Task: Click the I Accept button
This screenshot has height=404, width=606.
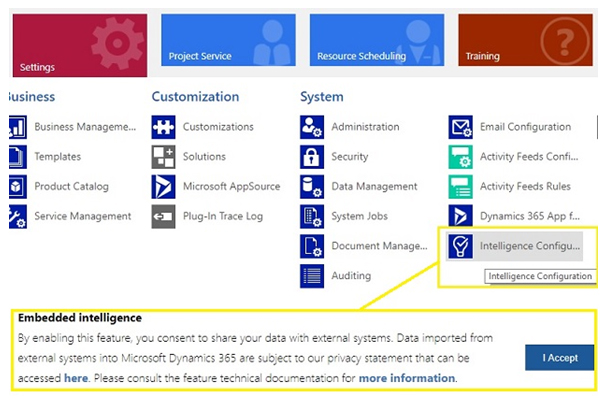Action: click(x=559, y=357)
